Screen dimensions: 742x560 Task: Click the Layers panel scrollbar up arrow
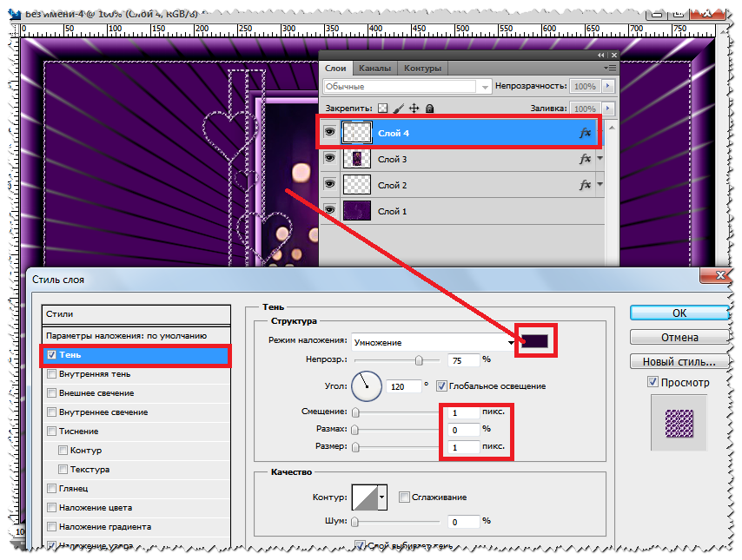[x=612, y=128]
